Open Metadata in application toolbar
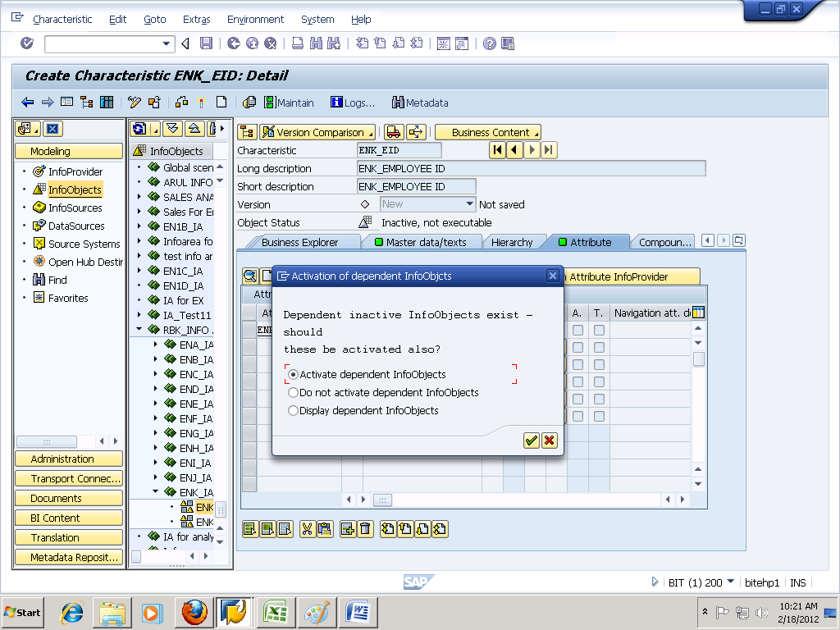840x630 pixels. (x=420, y=103)
